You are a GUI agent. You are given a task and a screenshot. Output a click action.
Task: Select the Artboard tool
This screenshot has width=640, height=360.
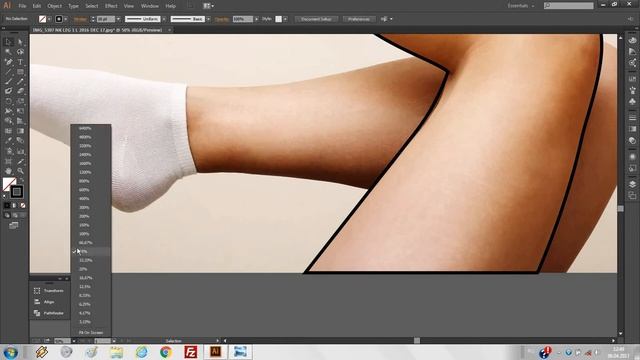(9, 161)
